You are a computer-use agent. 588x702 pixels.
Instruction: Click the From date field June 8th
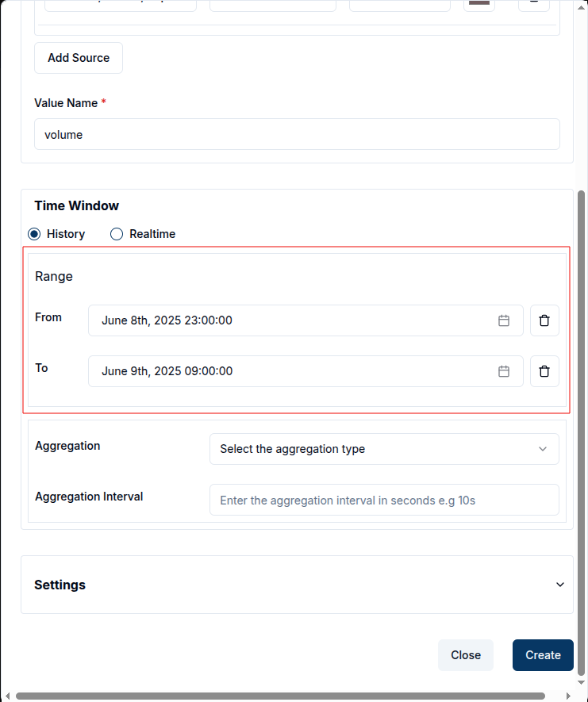(x=306, y=320)
